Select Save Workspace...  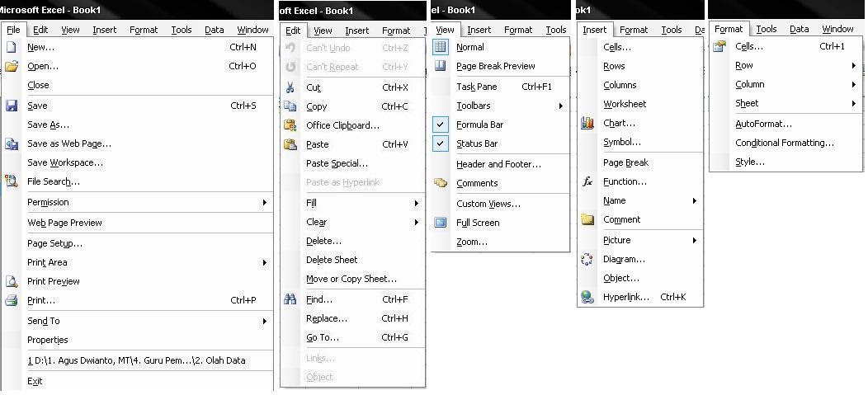(65, 162)
